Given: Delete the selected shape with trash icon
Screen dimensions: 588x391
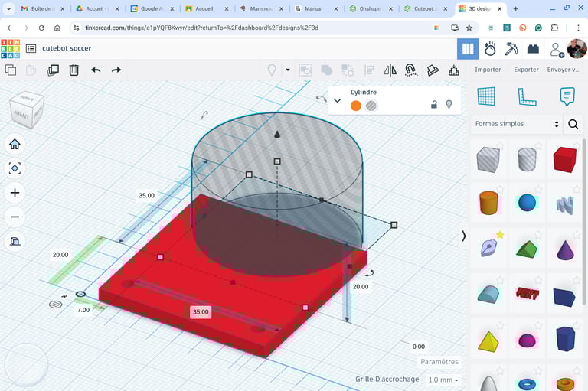Looking at the screenshot, I should (x=73, y=70).
